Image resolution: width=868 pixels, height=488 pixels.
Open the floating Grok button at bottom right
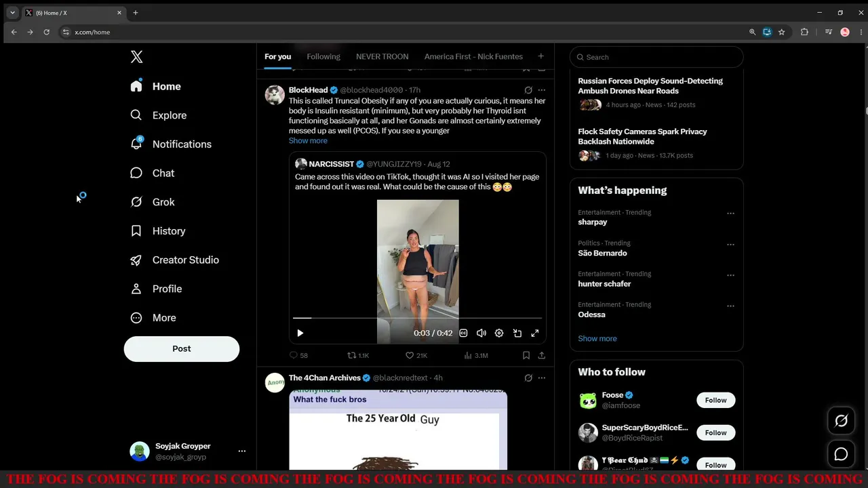(841, 421)
